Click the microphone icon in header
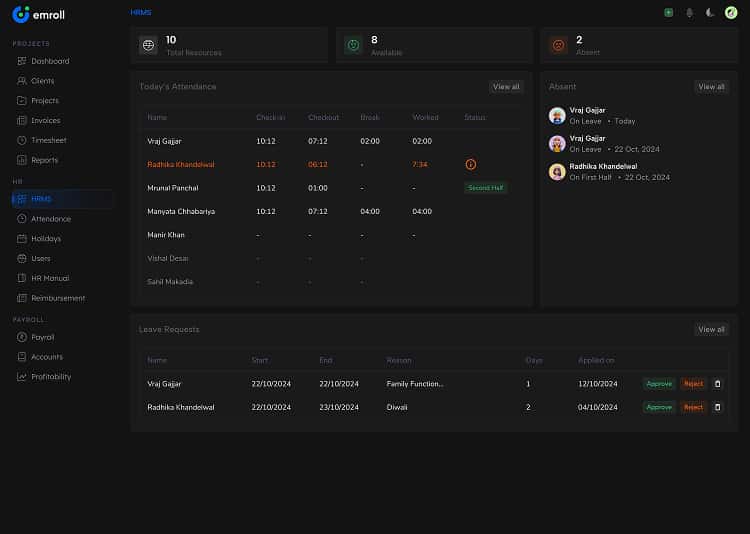The width and height of the screenshot is (750, 534). (x=689, y=12)
